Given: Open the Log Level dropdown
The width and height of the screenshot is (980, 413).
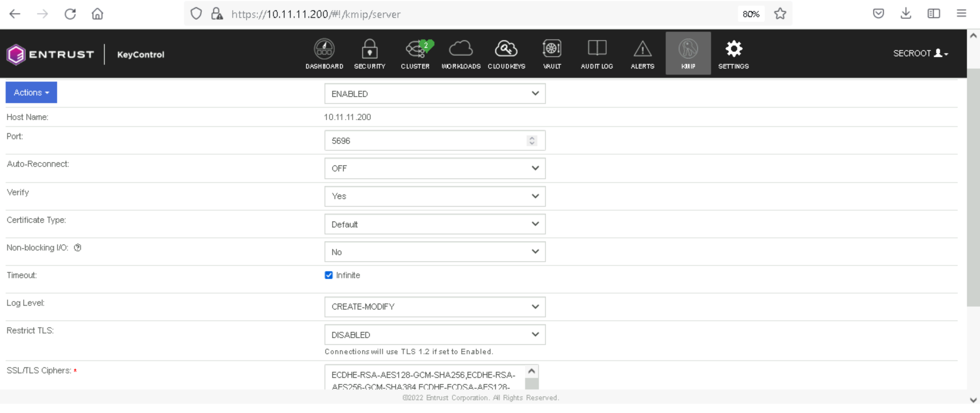Looking at the screenshot, I should pyautogui.click(x=435, y=307).
